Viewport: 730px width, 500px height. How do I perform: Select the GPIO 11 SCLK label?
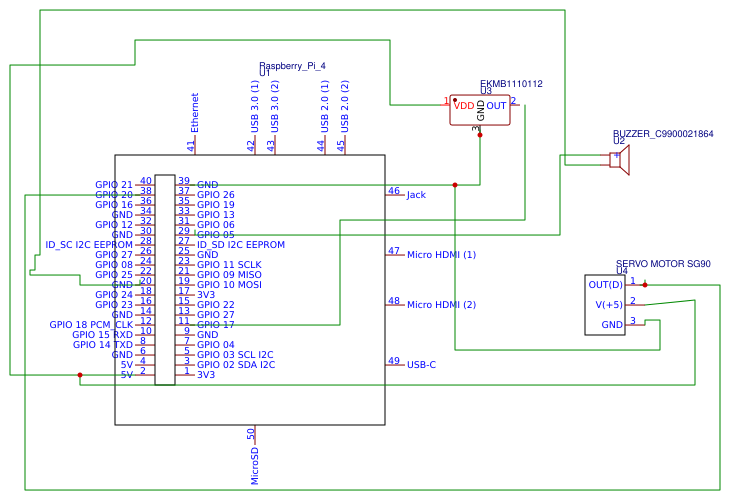point(229,265)
